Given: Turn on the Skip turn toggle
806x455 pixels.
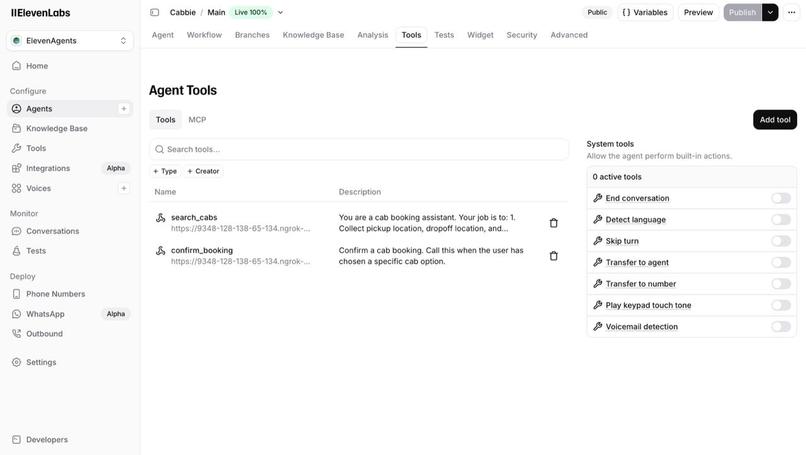Looking at the screenshot, I should tap(780, 241).
